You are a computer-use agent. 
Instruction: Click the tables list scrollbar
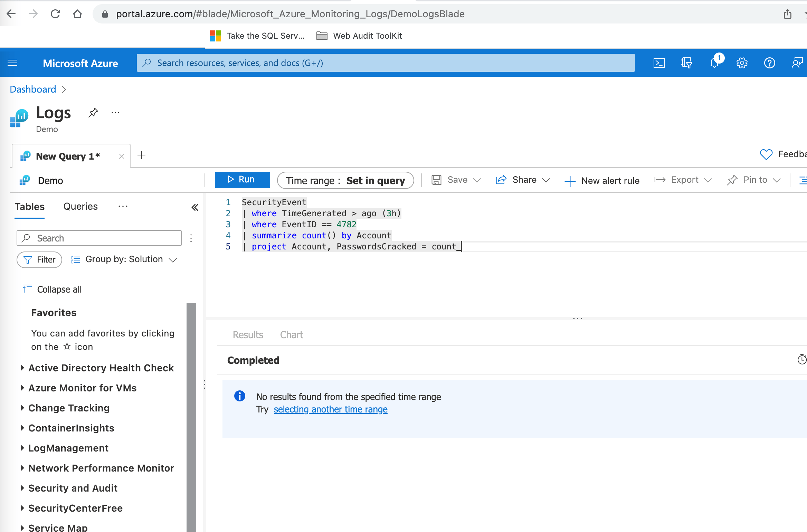click(x=191, y=415)
